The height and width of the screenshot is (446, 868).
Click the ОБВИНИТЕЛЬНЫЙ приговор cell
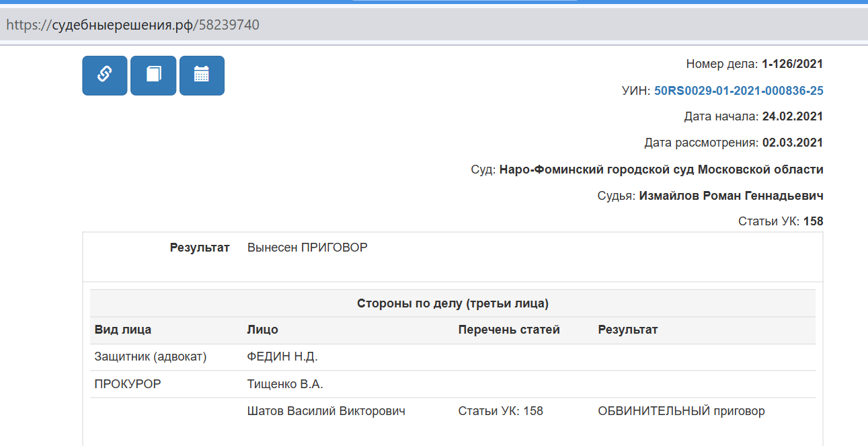click(682, 410)
